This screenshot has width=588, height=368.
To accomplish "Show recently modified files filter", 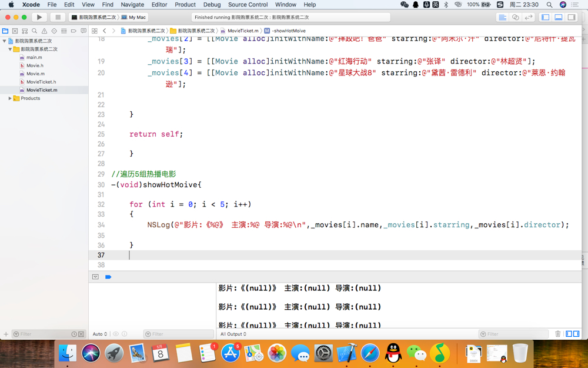I will pos(74,334).
